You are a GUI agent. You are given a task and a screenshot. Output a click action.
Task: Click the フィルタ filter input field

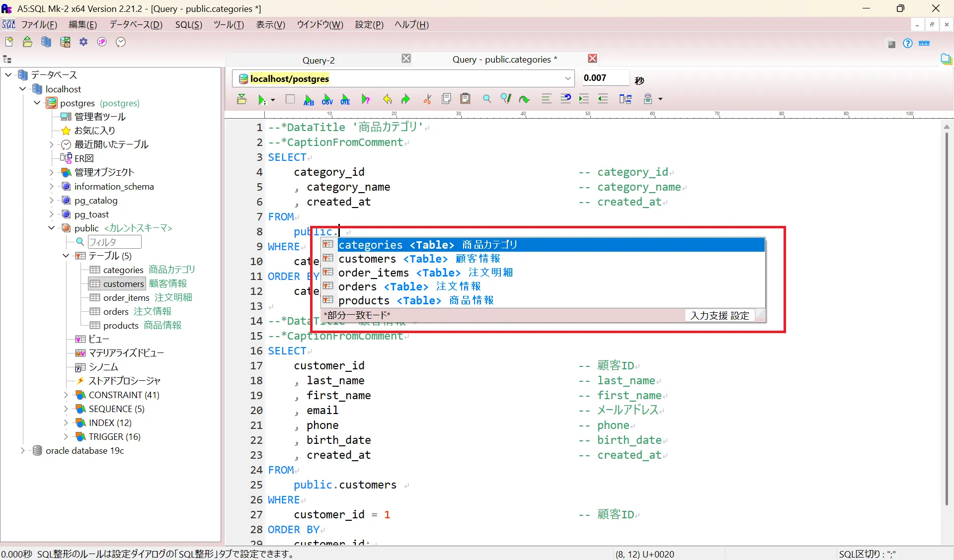click(114, 242)
